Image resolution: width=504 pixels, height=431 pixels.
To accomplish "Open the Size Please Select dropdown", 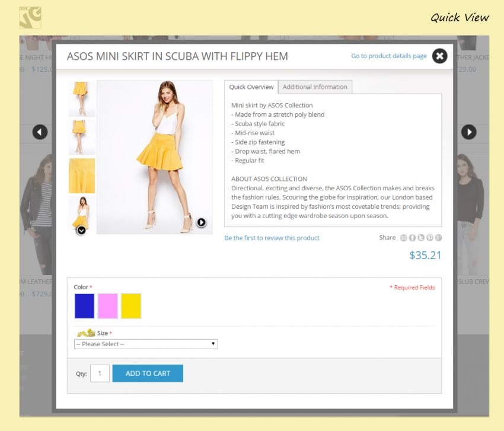I will pos(146,344).
